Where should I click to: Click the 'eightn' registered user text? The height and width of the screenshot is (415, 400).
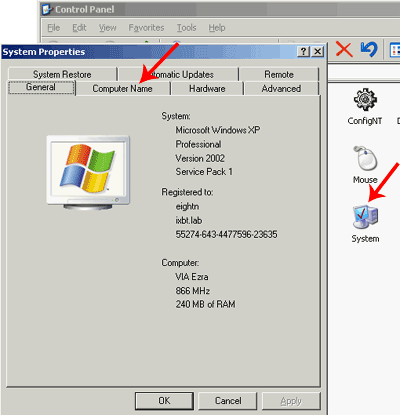tap(187, 207)
